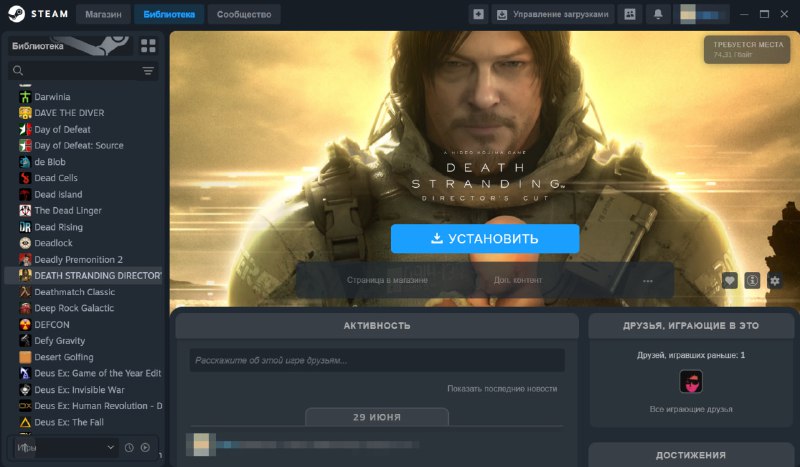Click the library search input field
The width and height of the screenshot is (800, 467).
pyautogui.click(x=83, y=70)
